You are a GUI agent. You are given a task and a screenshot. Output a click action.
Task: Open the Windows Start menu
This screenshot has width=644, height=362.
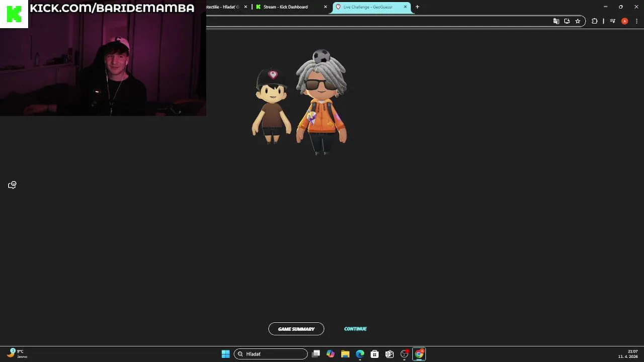(x=225, y=354)
